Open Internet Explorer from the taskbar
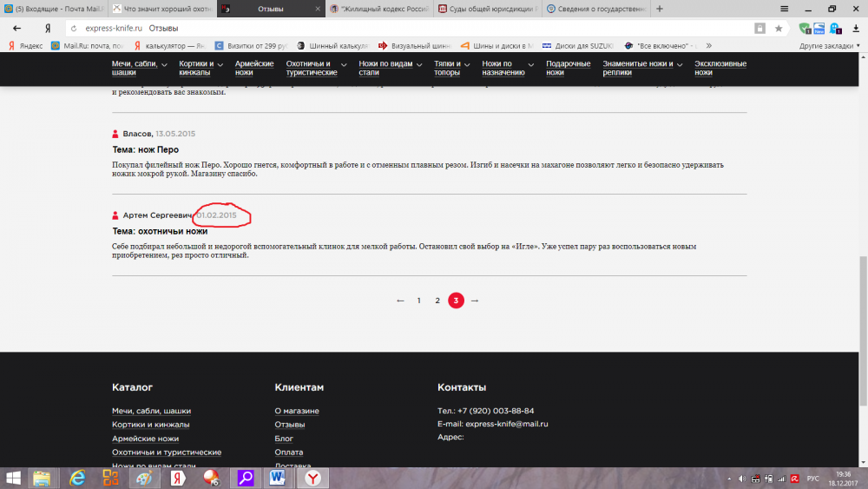This screenshot has height=489, width=868. 78,477
